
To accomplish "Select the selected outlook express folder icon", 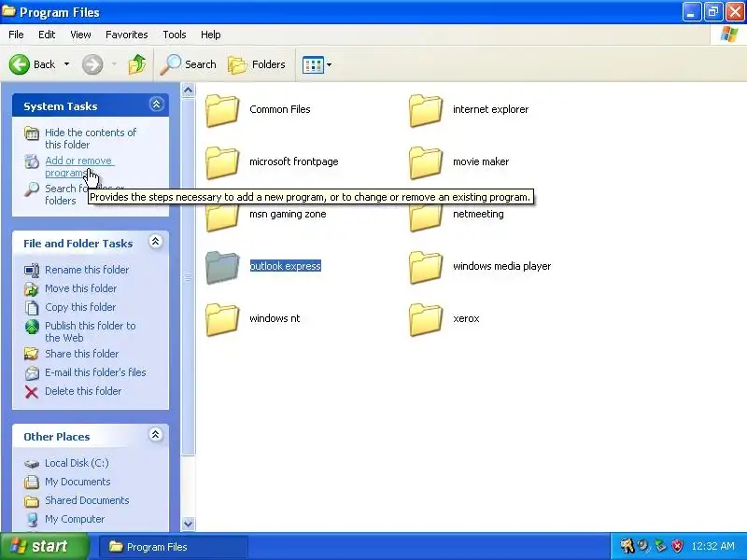I will (x=222, y=267).
